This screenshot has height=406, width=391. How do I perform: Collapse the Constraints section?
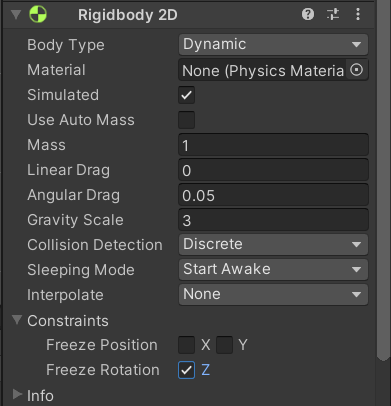pyautogui.click(x=17, y=320)
